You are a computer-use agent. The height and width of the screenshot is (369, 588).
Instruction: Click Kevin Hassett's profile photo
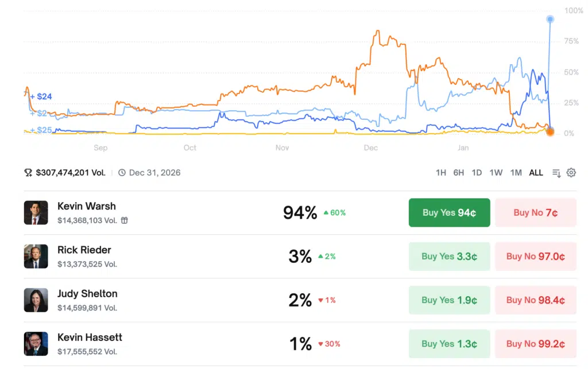(36, 344)
